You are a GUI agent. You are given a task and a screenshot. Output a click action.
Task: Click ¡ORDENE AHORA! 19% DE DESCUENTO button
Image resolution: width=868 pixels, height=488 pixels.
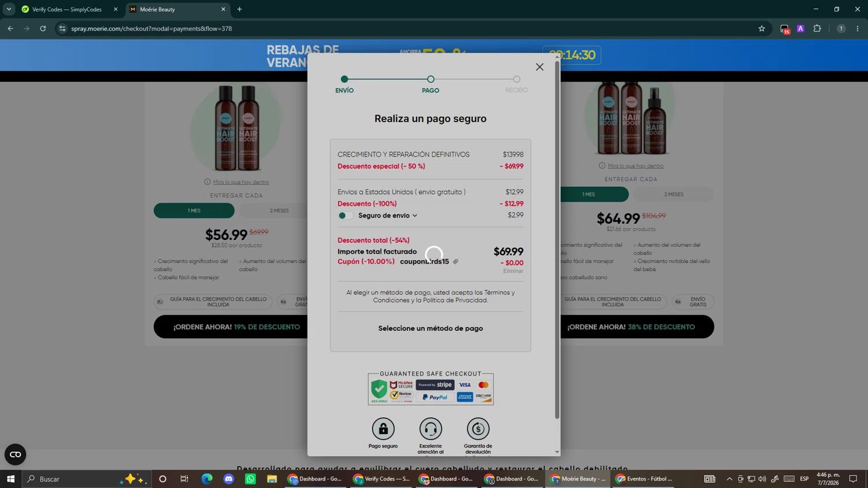230,327
